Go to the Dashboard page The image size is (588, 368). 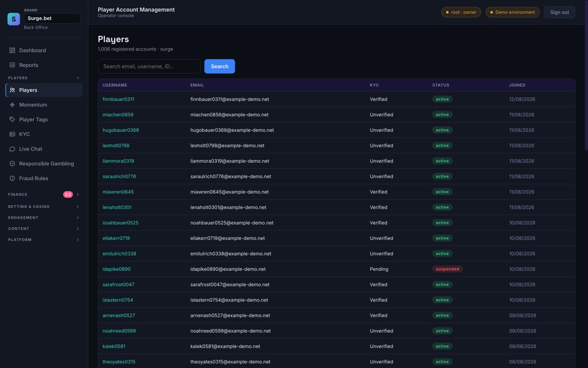[x=44, y=51]
